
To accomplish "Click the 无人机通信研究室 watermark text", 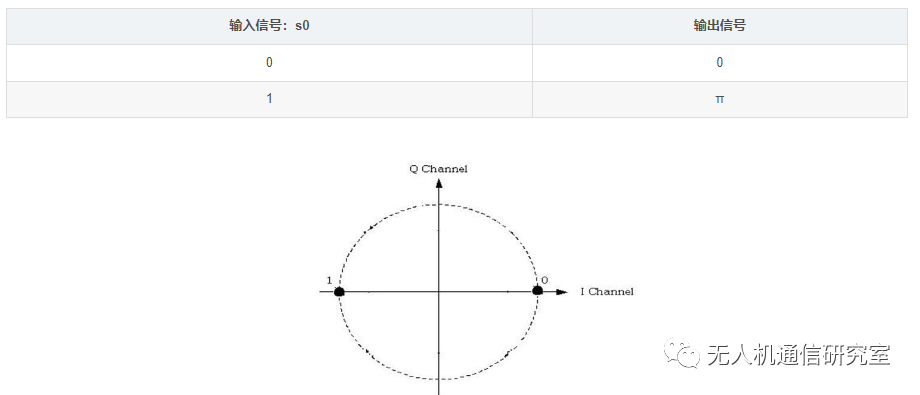I will pyautogui.click(x=799, y=355).
